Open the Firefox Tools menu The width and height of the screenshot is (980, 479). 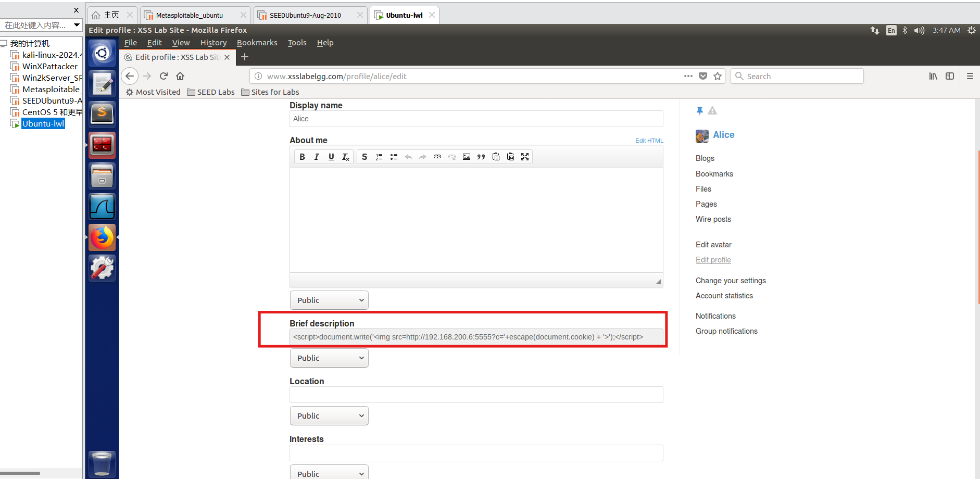click(x=297, y=43)
